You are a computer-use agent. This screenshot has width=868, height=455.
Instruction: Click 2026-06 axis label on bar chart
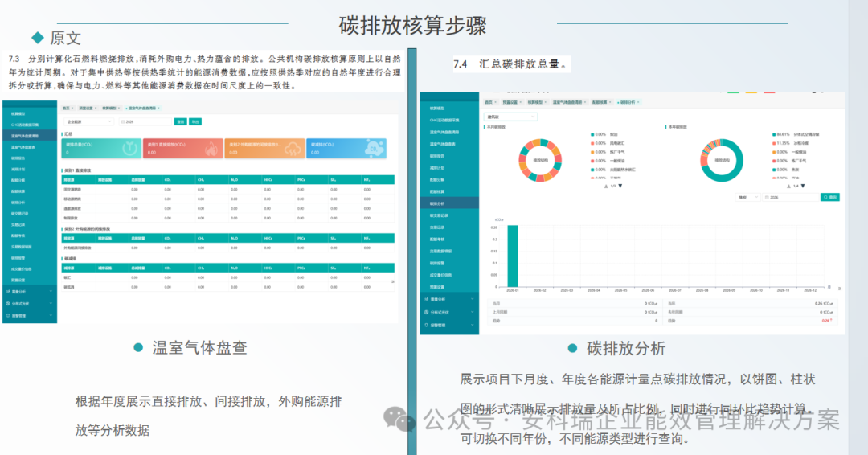point(648,290)
